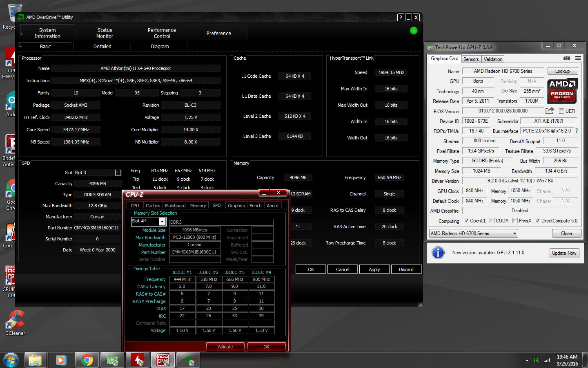Screen dimensions: 588x368
Task: Click the Bus Interface question mark icon
Action: click(577, 131)
